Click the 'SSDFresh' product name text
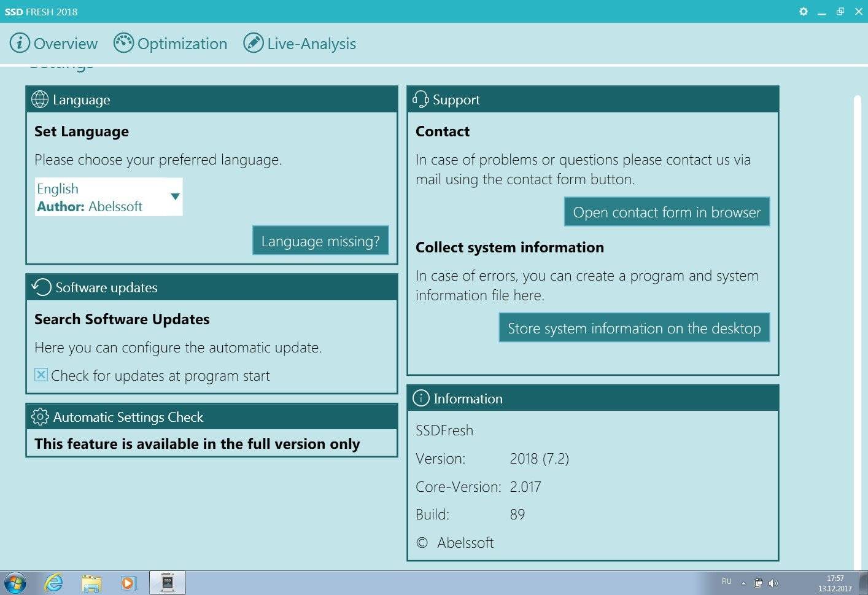 (444, 430)
